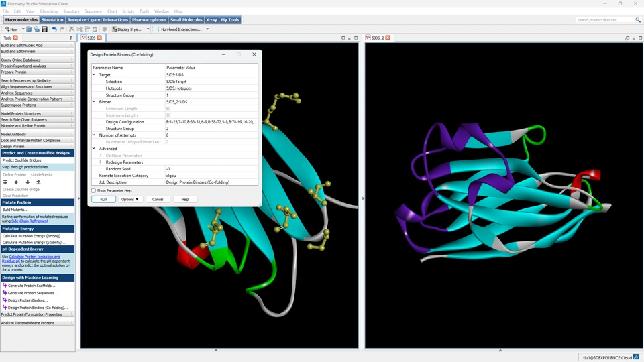Click the round target icon before Display Style
The width and height of the screenshot is (644, 362).
[x=105, y=29]
